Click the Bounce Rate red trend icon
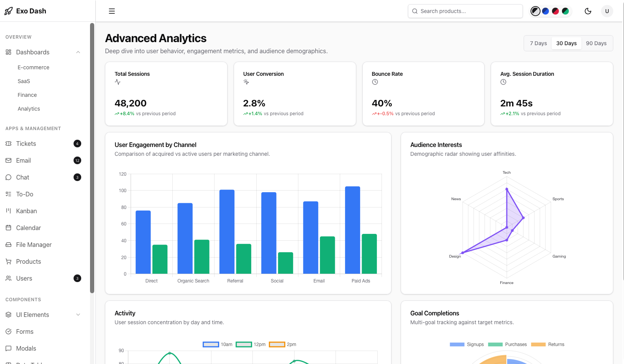This screenshot has width=624, height=364. pos(374,114)
